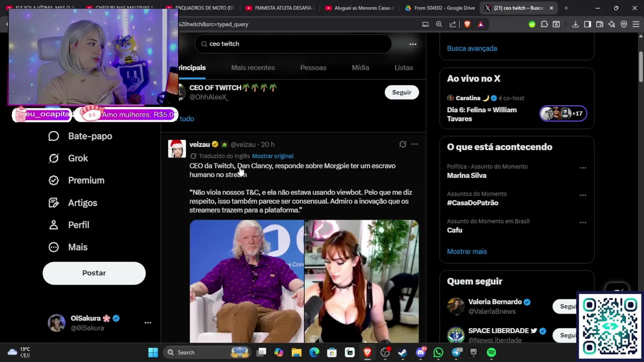Open the Leo AI sparkle icon
The height and width of the screenshot is (362, 644).
612,24
